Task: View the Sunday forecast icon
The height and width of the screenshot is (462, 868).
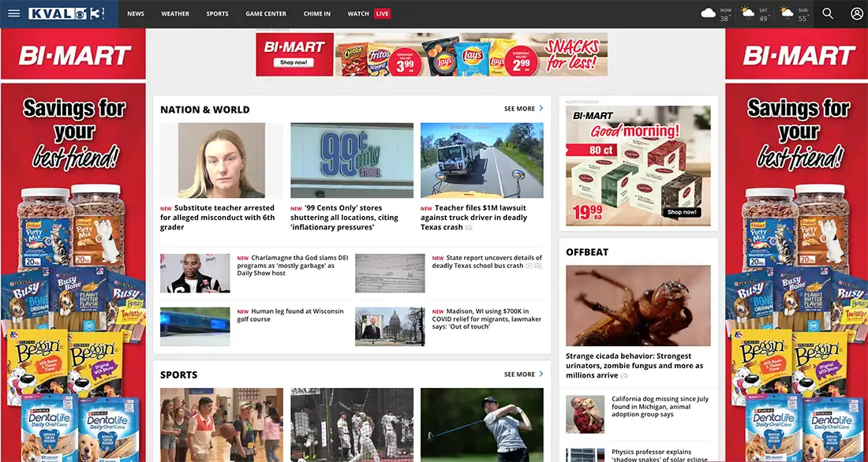Action: click(786, 12)
